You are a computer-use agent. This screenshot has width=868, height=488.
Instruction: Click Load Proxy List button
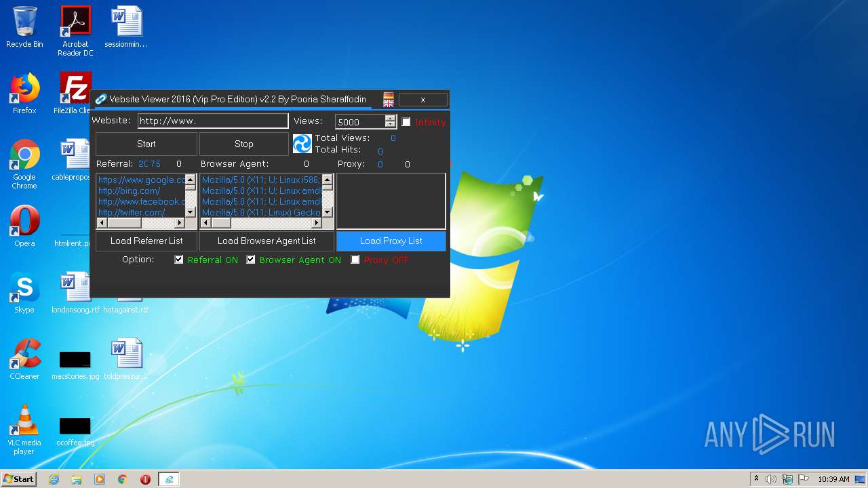pyautogui.click(x=391, y=241)
